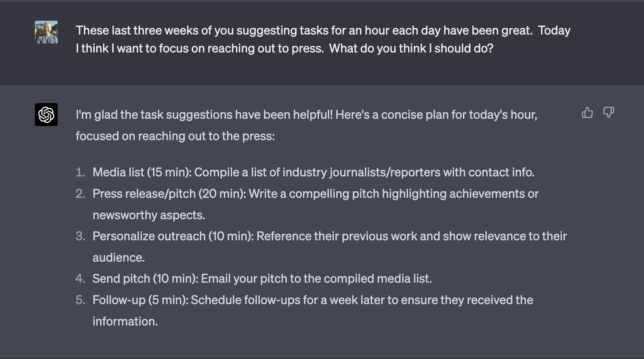The height and width of the screenshot is (359, 644).
Task: Click the word "information." ending the reply
Action: point(125,321)
